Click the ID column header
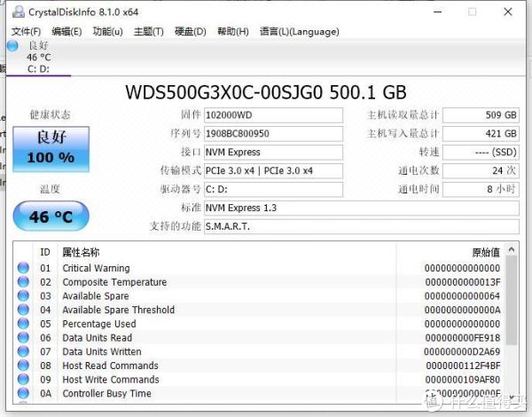The image size is (532, 417). coord(45,252)
